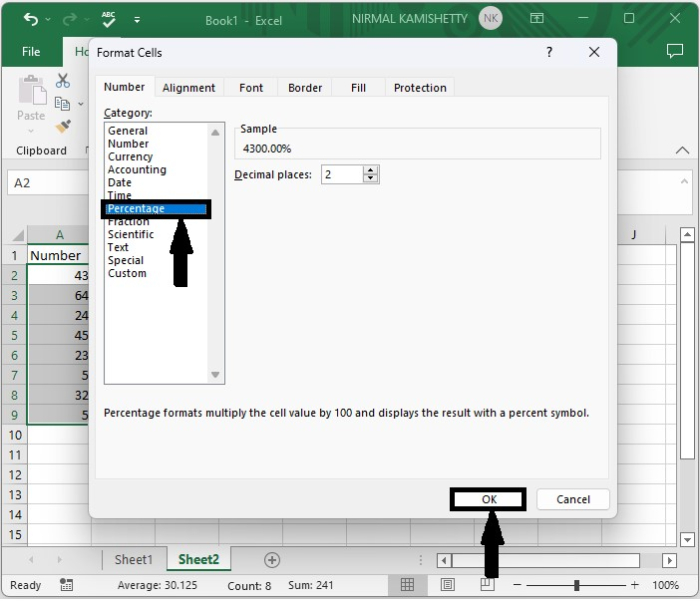Switch to Page Break Preview icon
This screenshot has height=601, width=700.
pos(487,584)
